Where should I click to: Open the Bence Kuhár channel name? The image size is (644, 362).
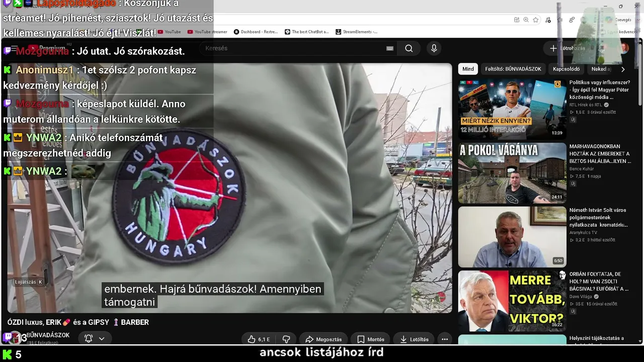(582, 169)
